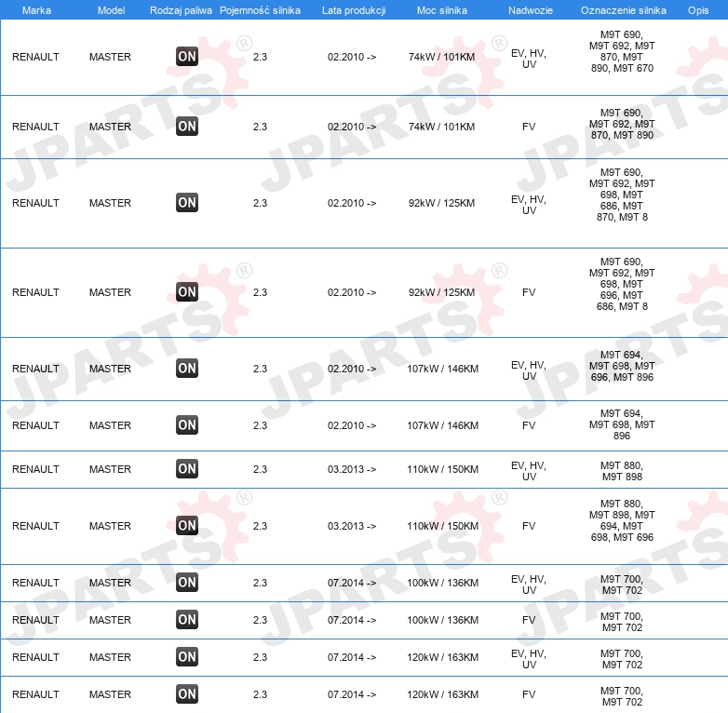The height and width of the screenshot is (713, 728).
Task: Click the Lata produkcji column header
Action: click(354, 10)
